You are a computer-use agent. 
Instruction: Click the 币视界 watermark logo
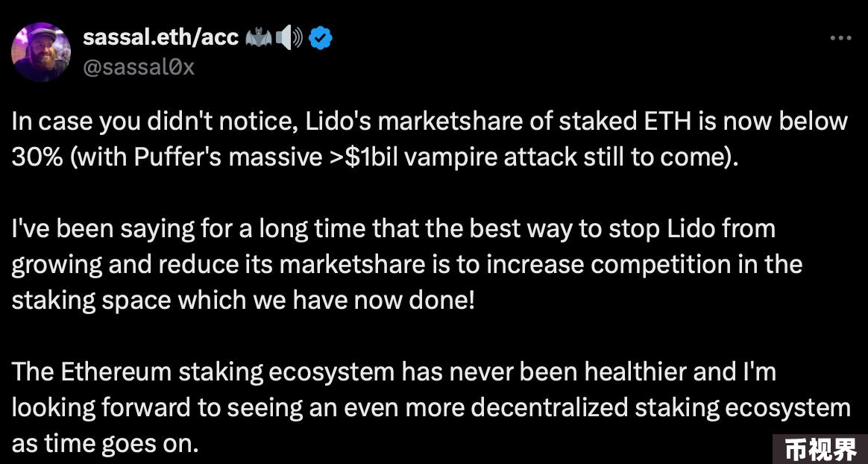(x=820, y=450)
